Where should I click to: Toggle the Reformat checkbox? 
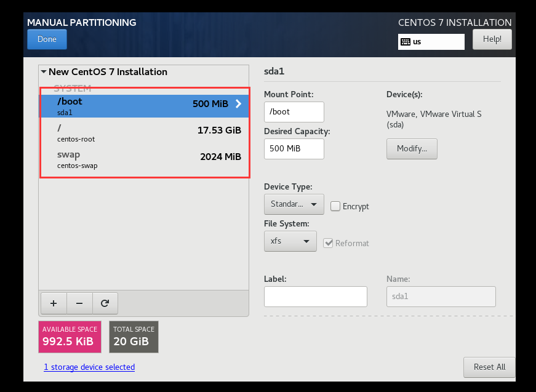[x=328, y=243]
